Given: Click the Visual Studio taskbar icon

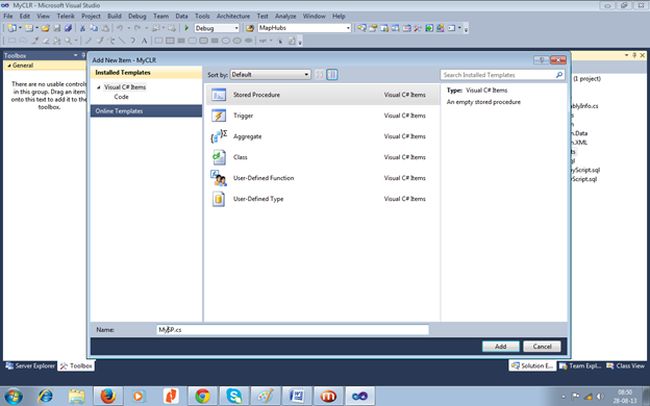Looking at the screenshot, I should point(360,396).
